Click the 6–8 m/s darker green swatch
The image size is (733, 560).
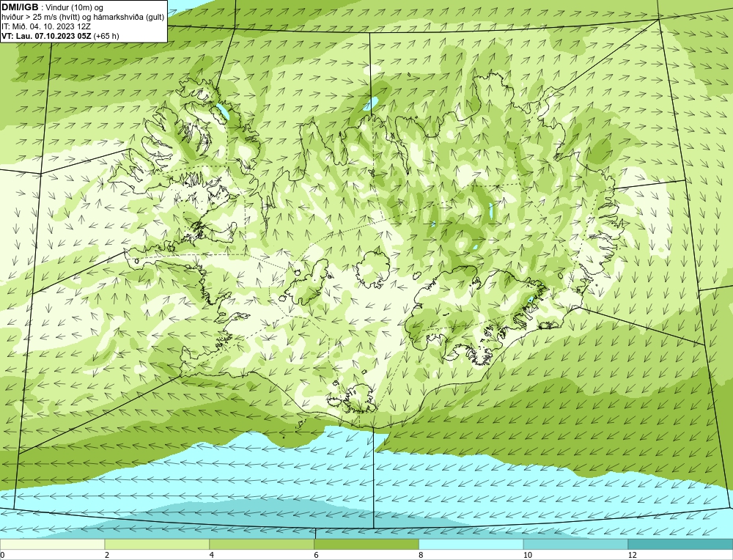point(366,544)
